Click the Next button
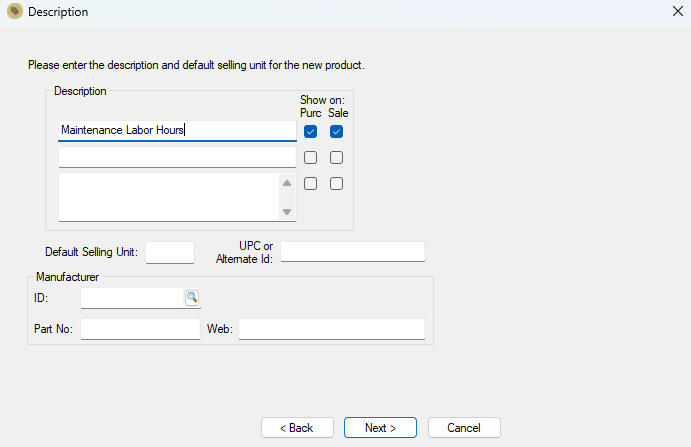691x447 pixels. (x=380, y=428)
